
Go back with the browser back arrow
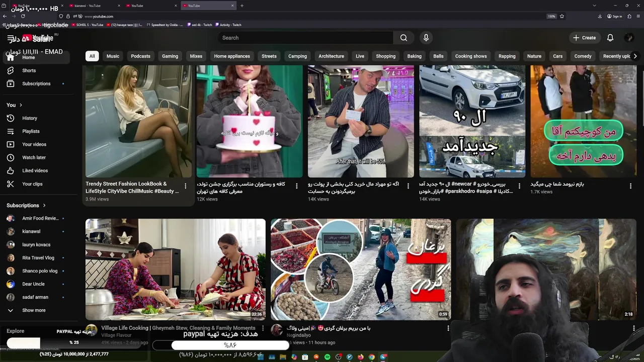click(5, 16)
